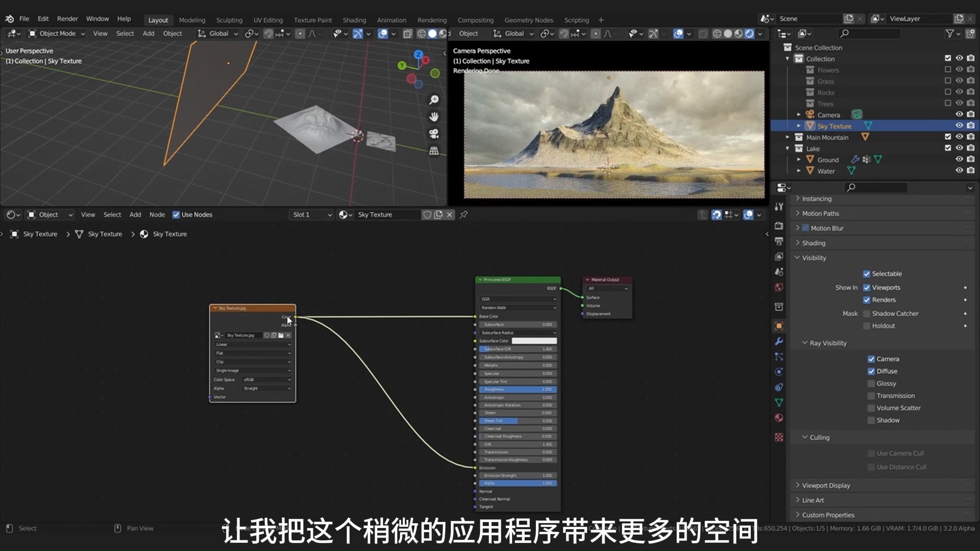Toggle Camera visibility in Ray Visibility panel
Image resolution: width=980 pixels, height=551 pixels.
[871, 359]
